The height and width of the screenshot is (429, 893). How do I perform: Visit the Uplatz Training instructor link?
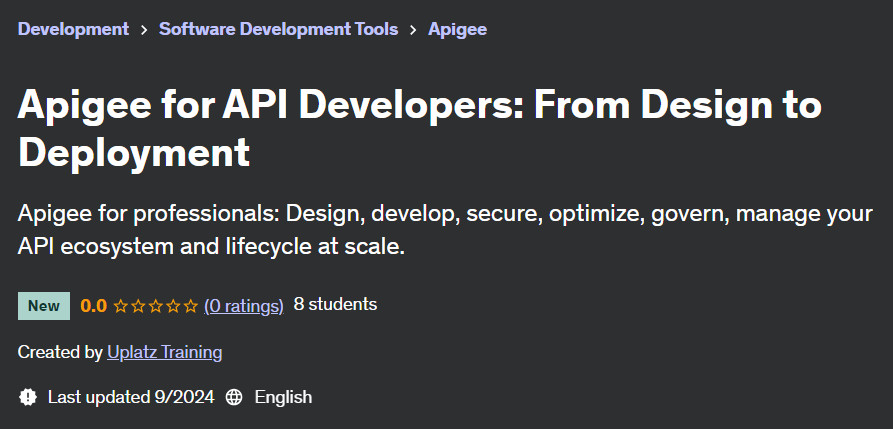click(x=165, y=352)
